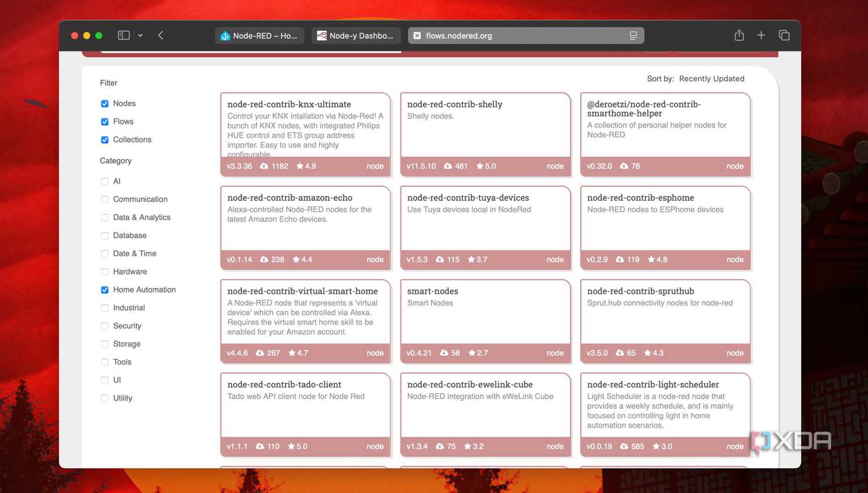868x493 pixels.
Task: Select the flows.nodered.org address bar
Action: point(526,36)
